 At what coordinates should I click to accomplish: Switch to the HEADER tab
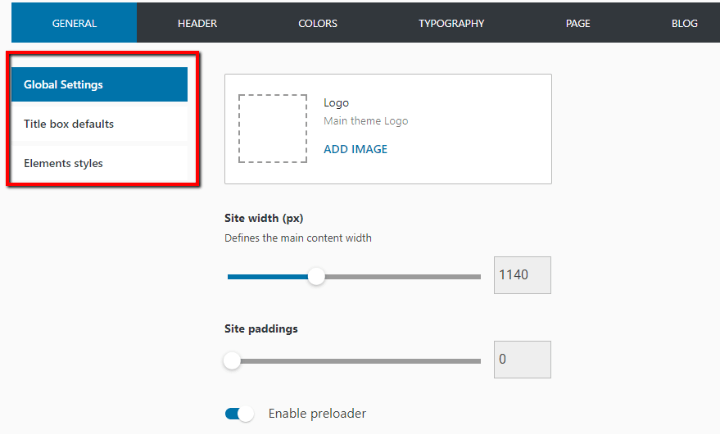click(197, 23)
